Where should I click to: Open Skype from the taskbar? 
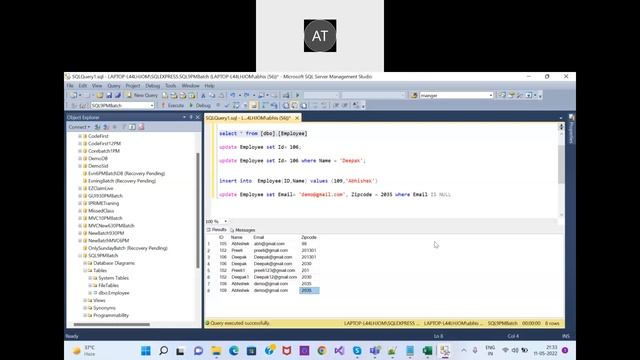point(357,351)
